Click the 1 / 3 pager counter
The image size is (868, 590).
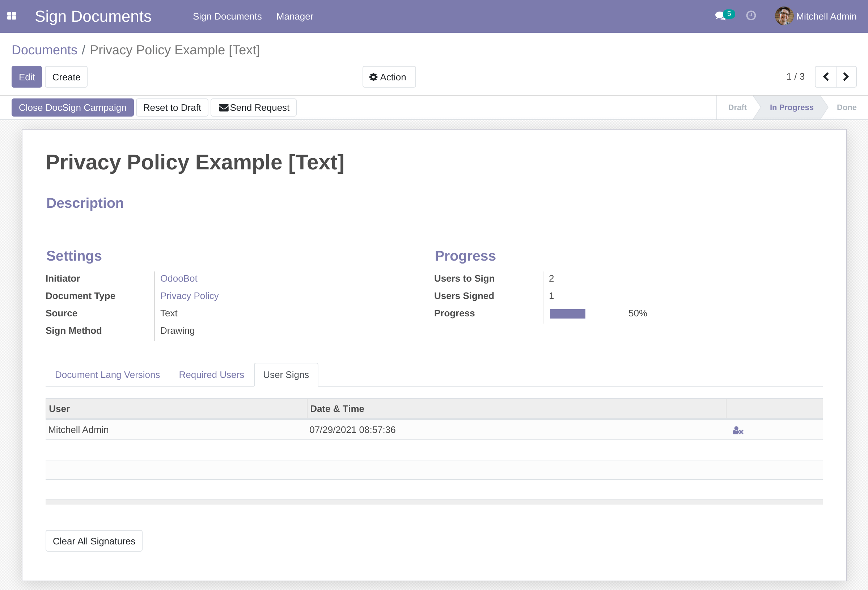coord(795,77)
